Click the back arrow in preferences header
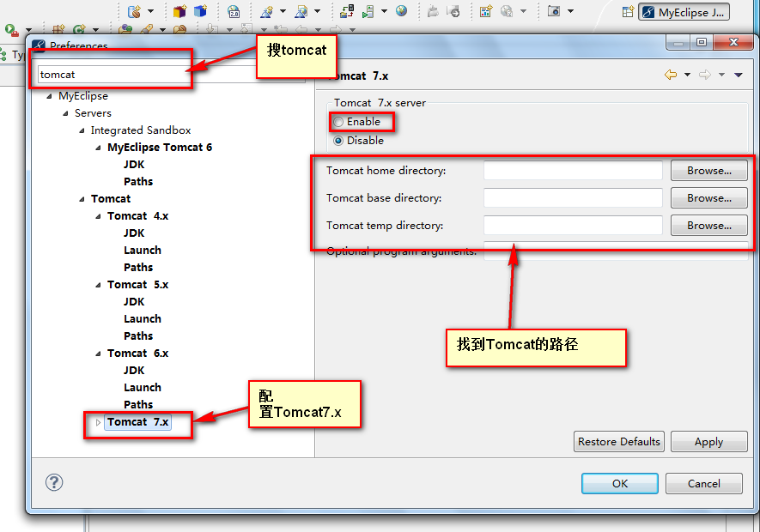The height and width of the screenshot is (532, 760). tap(671, 75)
